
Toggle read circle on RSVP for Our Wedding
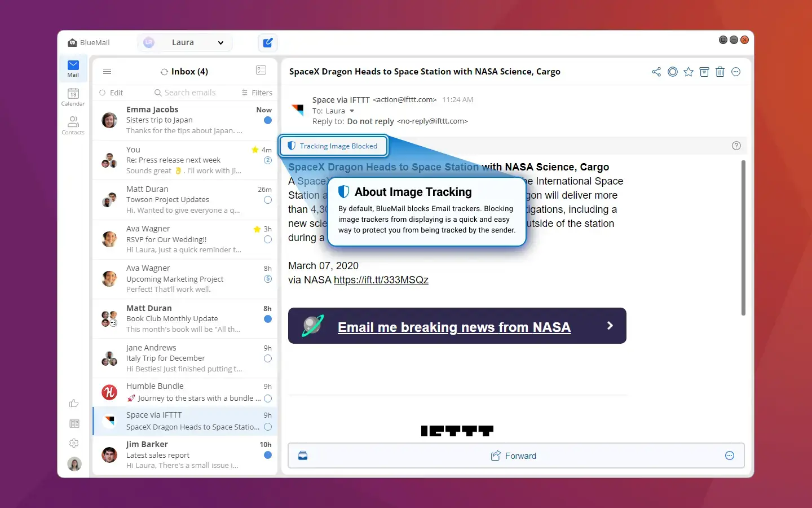point(268,239)
